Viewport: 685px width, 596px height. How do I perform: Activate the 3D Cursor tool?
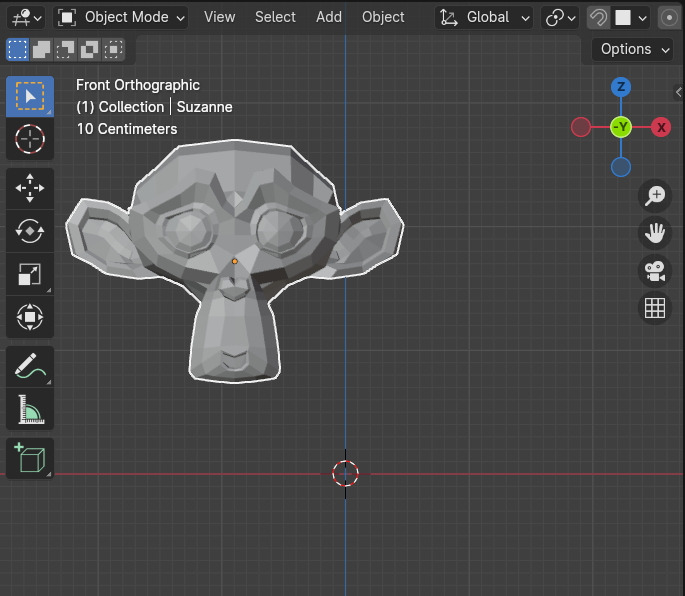(30, 139)
